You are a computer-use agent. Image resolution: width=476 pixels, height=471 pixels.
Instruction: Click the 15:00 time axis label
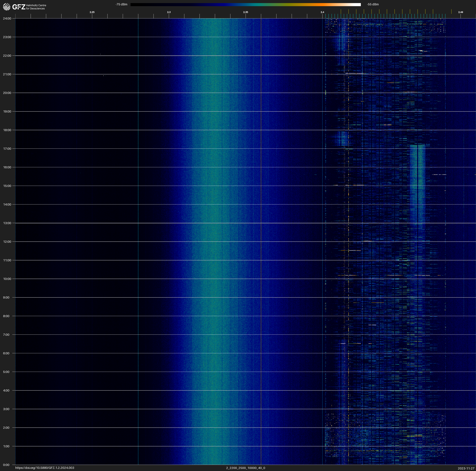tap(7, 186)
